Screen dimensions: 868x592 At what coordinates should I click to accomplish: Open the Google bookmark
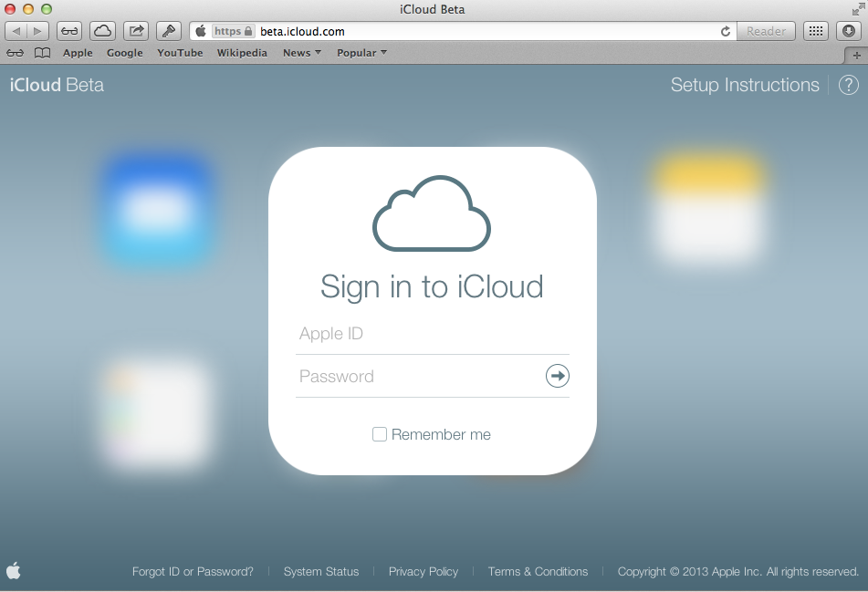[x=124, y=53]
